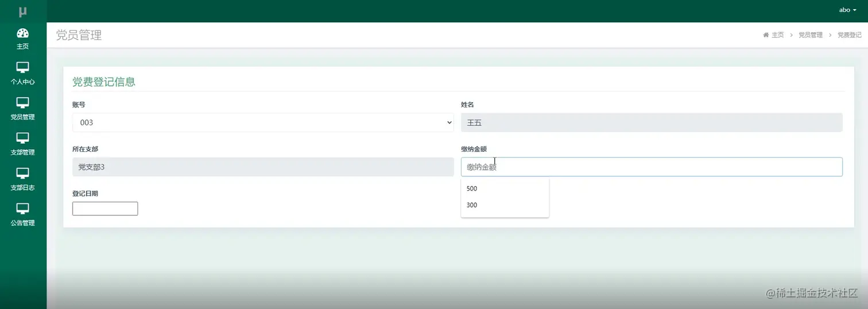Click the 登记日期 date input box
Screen dimensions: 868x309
pyautogui.click(x=105, y=208)
